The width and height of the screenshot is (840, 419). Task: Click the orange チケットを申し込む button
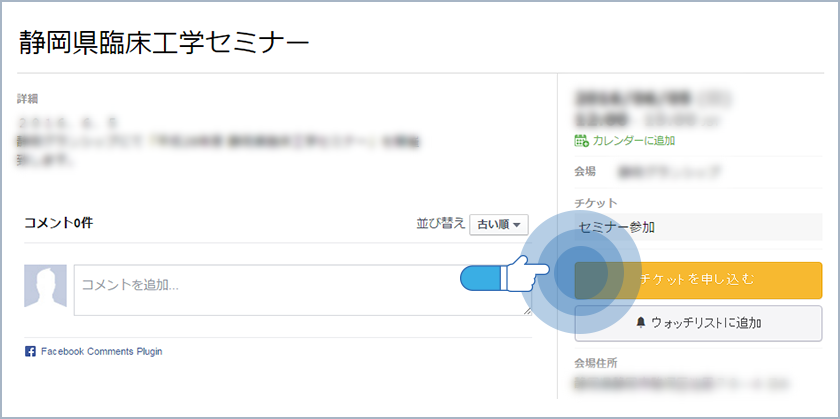click(698, 280)
